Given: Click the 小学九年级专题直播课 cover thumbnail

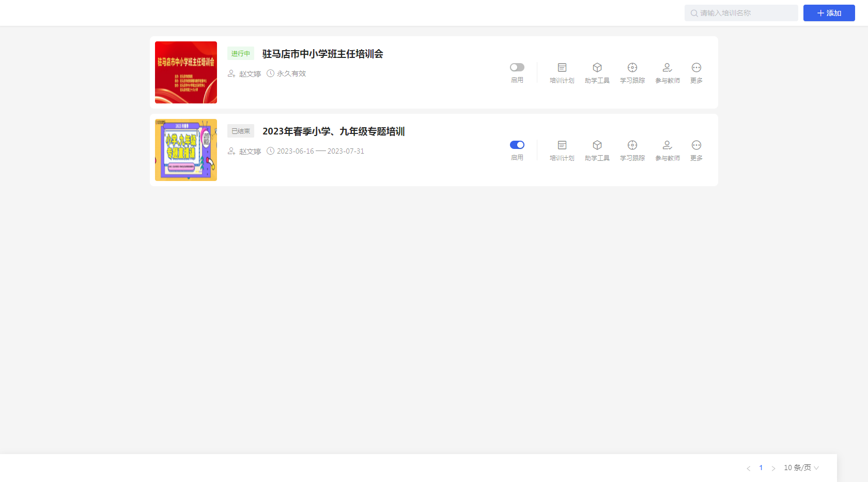Looking at the screenshot, I should point(186,150).
